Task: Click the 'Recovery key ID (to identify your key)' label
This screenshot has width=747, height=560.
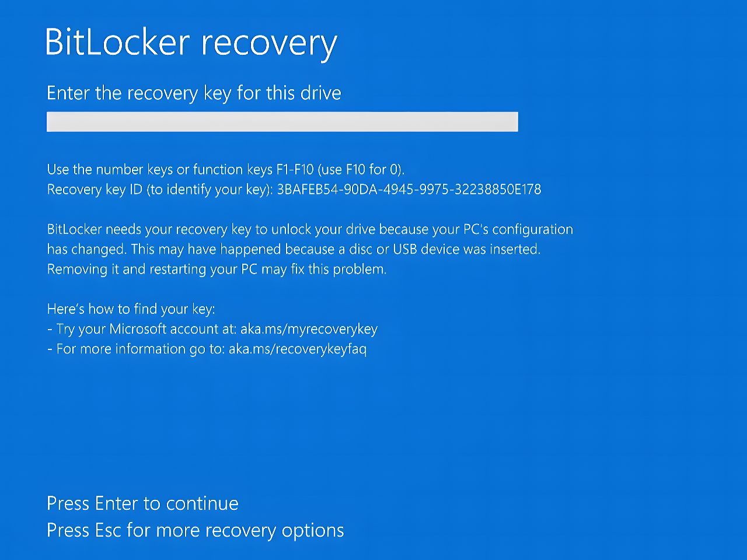Action: coord(159,190)
